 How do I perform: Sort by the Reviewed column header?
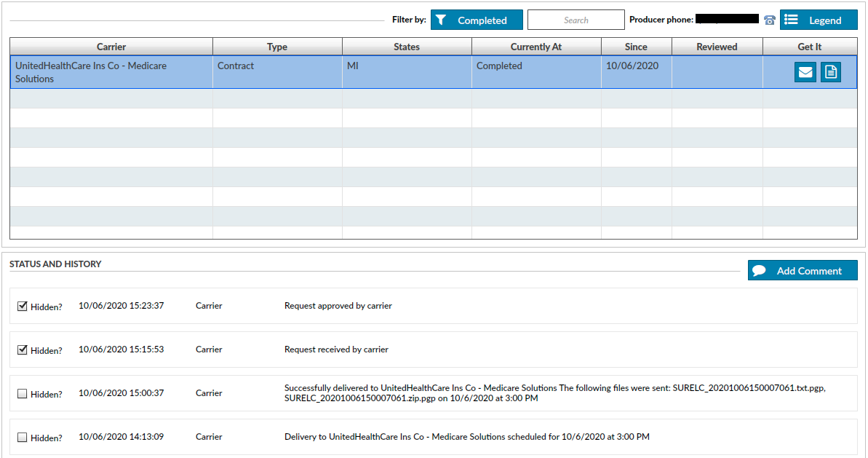tap(717, 47)
